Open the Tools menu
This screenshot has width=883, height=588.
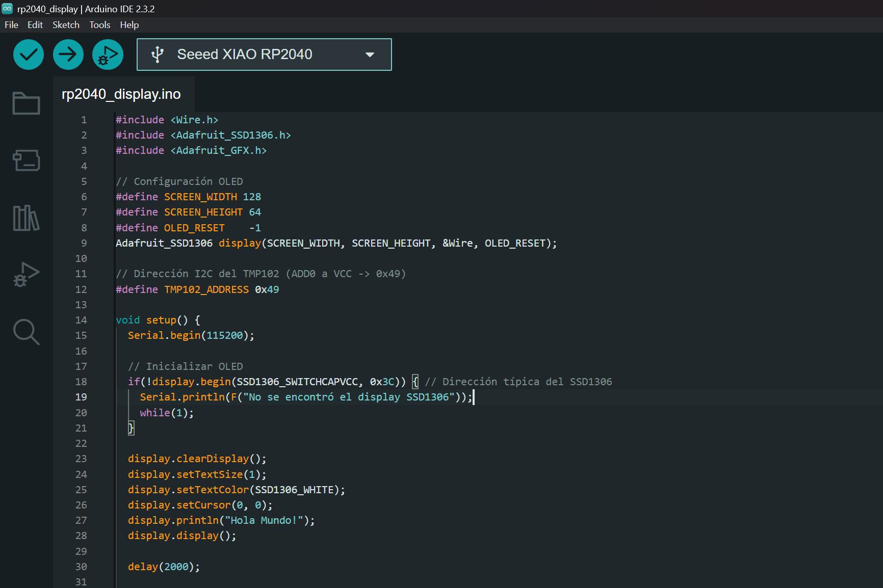(100, 25)
